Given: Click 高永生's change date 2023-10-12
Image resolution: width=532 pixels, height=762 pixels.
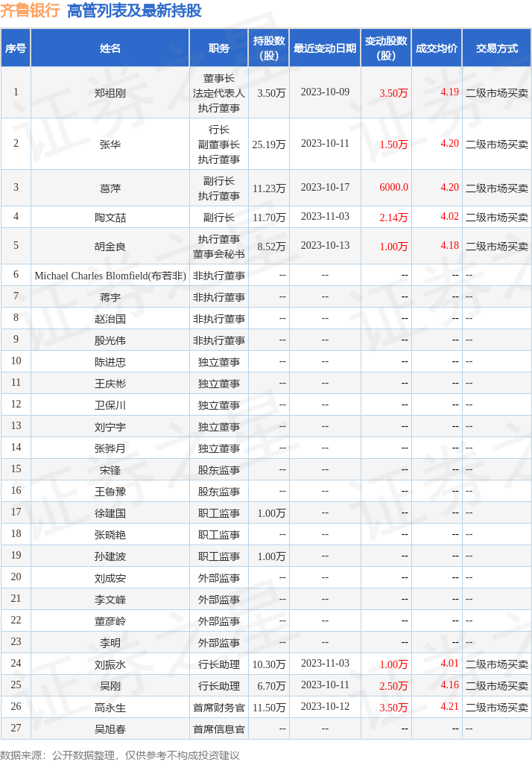Looking at the screenshot, I should click(325, 706).
